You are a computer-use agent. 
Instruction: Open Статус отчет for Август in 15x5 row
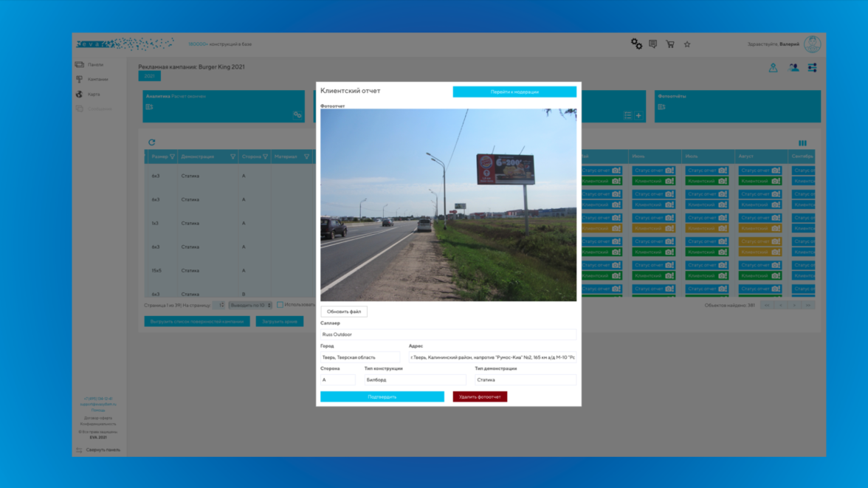click(x=759, y=265)
